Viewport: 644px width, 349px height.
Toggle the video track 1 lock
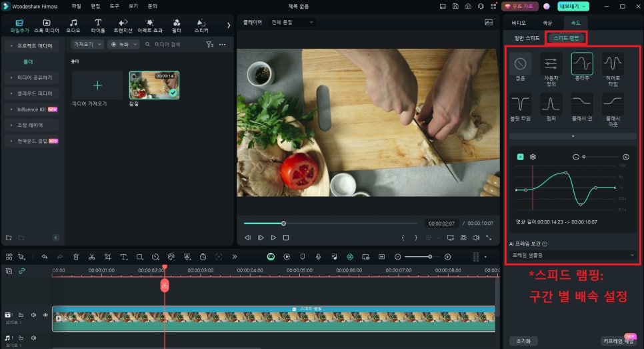pos(21,315)
